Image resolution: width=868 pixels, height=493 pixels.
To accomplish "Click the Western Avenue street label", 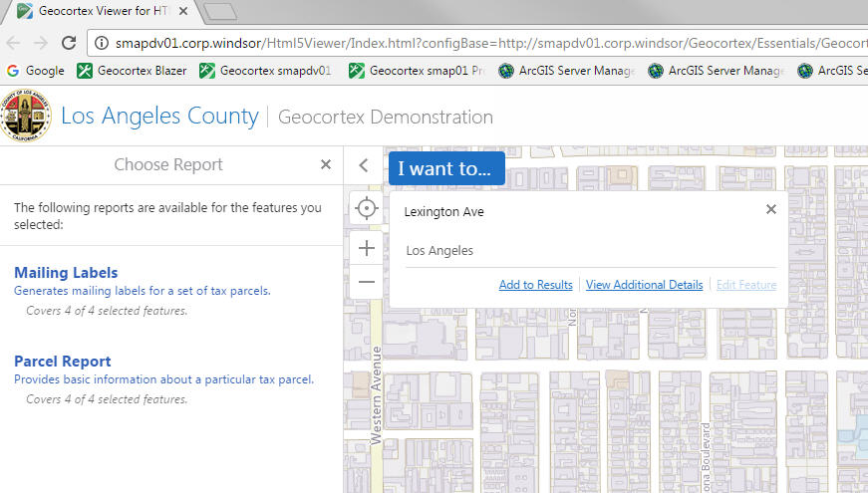I will (376, 395).
